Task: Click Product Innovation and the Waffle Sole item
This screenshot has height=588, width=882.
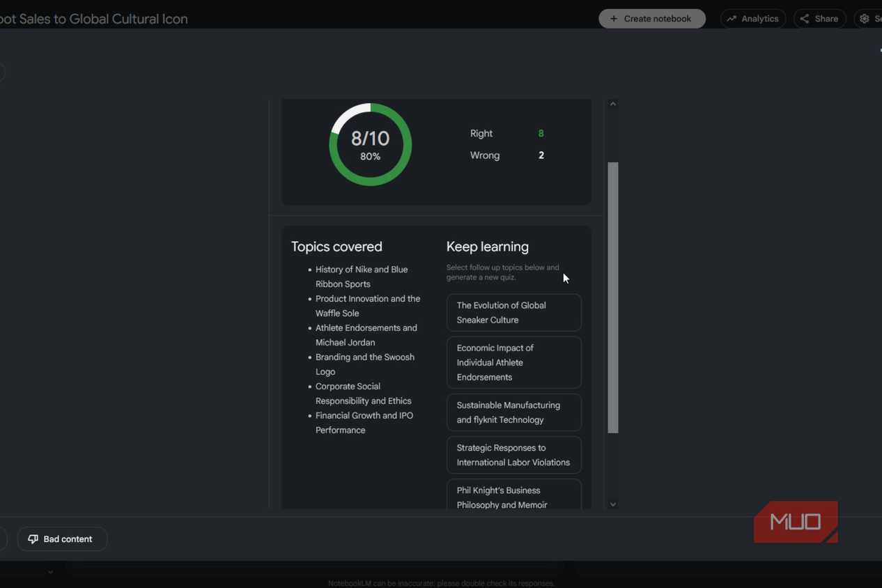Action: click(368, 306)
